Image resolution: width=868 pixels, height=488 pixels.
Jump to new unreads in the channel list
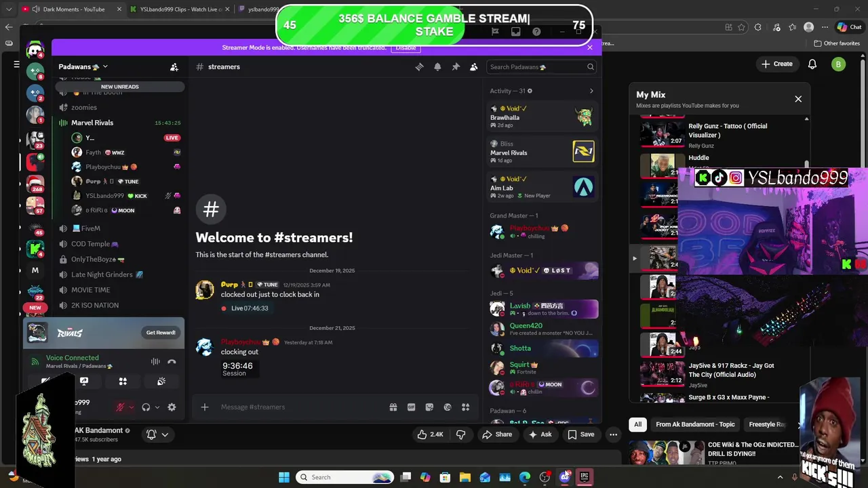tap(119, 87)
